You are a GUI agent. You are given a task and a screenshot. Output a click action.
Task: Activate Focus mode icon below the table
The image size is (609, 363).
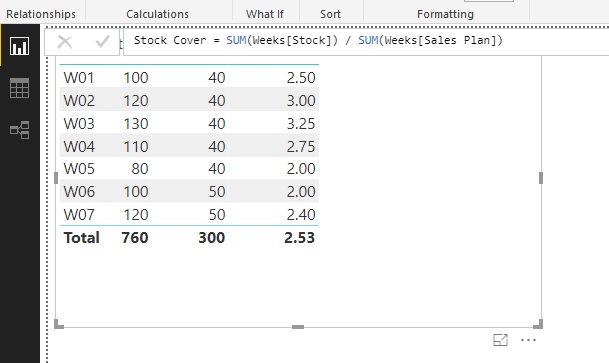[500, 340]
